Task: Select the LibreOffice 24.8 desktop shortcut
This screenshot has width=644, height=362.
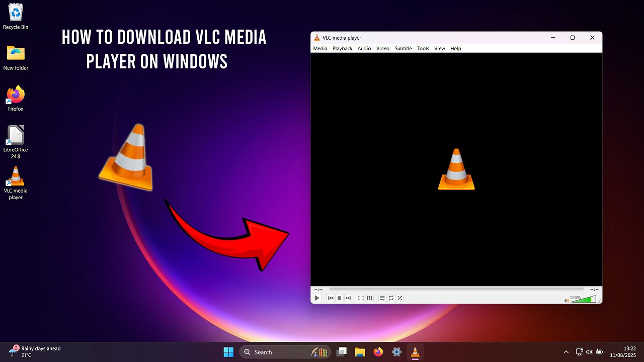Action: 16,142
